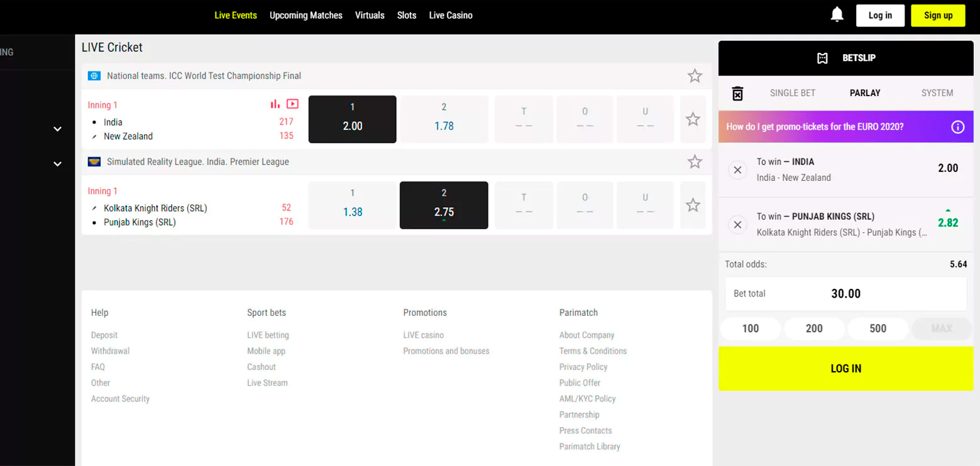
Task: Open Upcoming Matches
Action: pos(306,15)
